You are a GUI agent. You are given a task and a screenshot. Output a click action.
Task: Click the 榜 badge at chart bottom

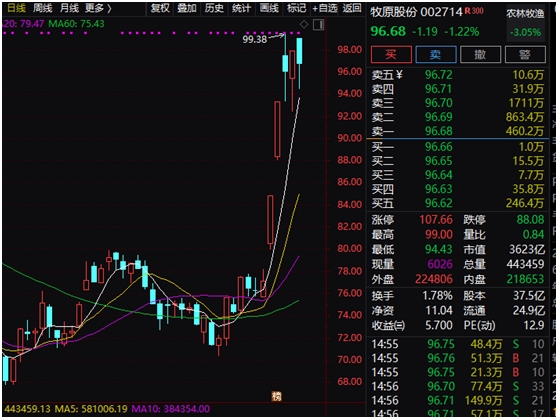(277, 396)
